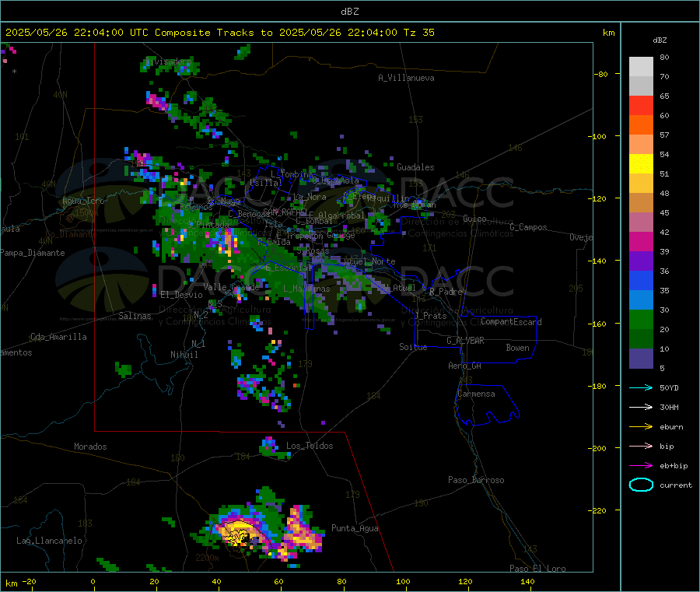
Task: Click the CompantEscard map label
Action: [511, 321]
